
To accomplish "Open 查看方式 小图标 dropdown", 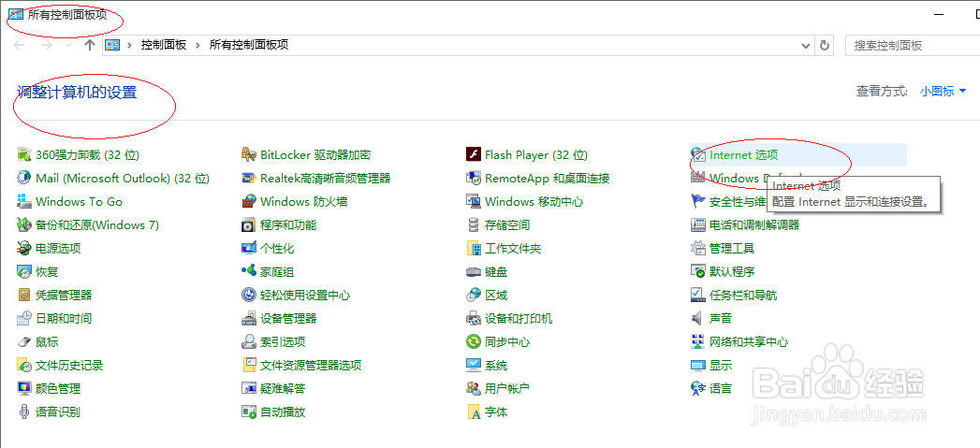I will pyautogui.click(x=943, y=92).
